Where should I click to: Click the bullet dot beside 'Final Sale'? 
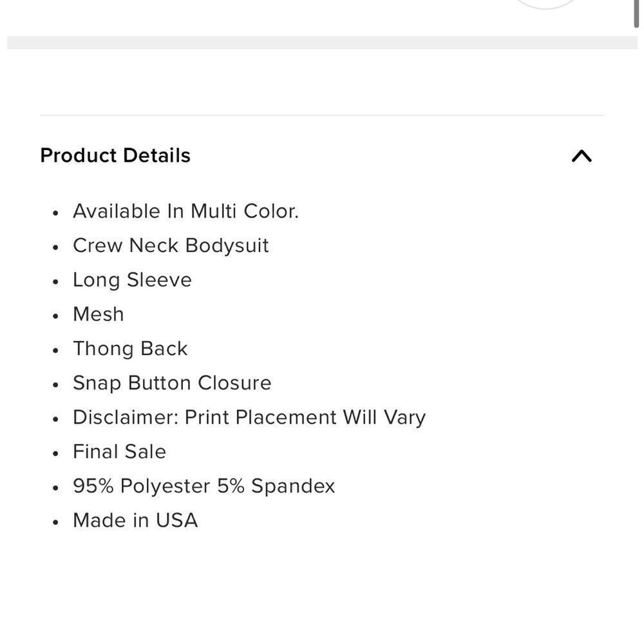[x=55, y=453]
